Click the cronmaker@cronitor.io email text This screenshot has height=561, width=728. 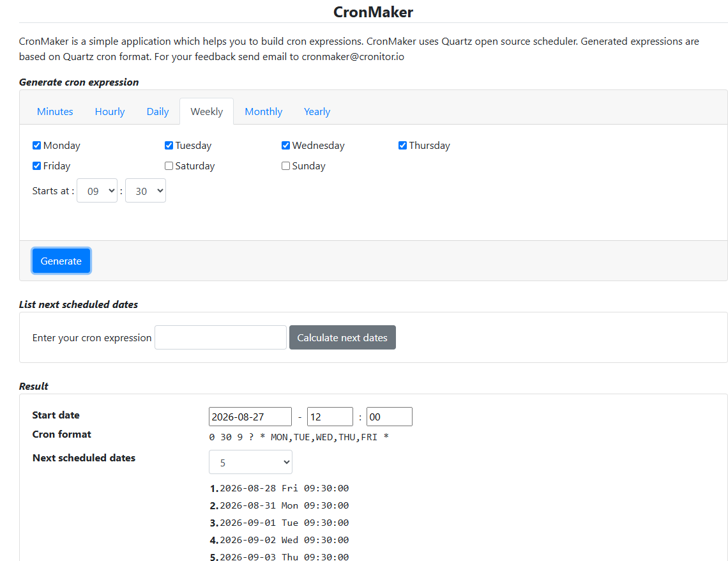pos(353,57)
